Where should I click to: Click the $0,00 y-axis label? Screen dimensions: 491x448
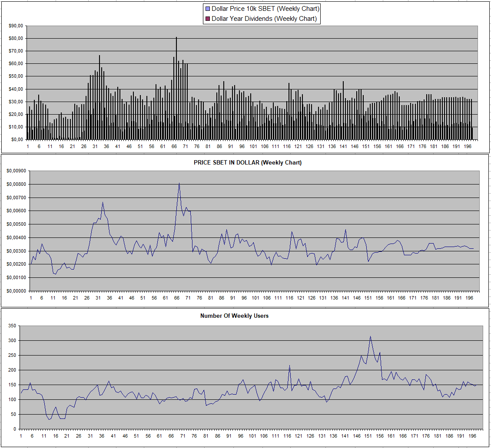(x=17, y=139)
